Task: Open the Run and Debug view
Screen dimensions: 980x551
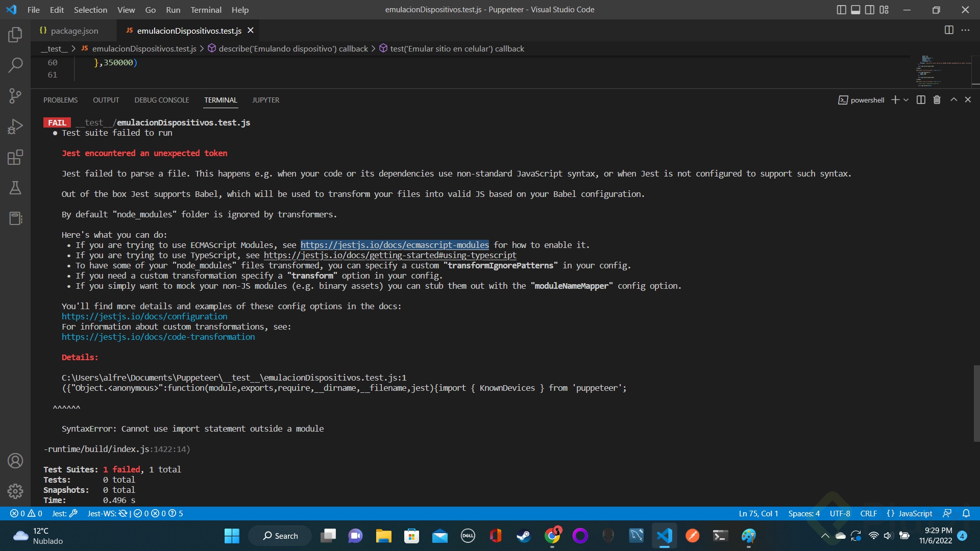Action: (15, 127)
